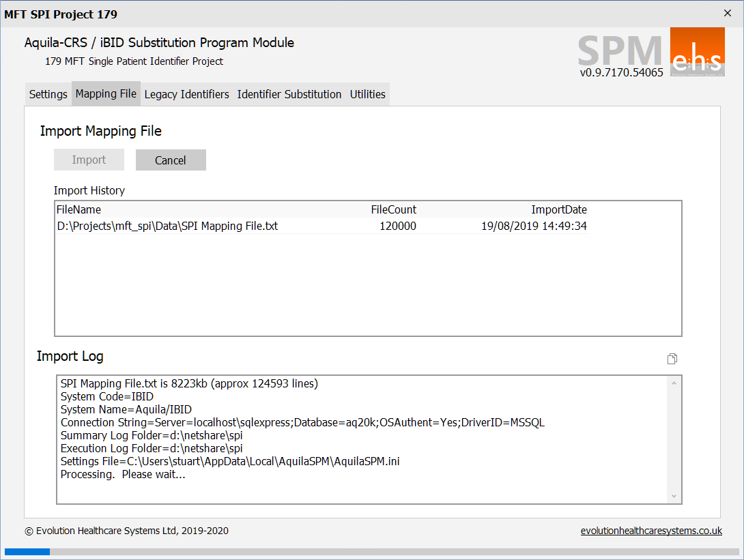Select the Mapping File tab
The width and height of the screenshot is (744, 560).
point(106,94)
